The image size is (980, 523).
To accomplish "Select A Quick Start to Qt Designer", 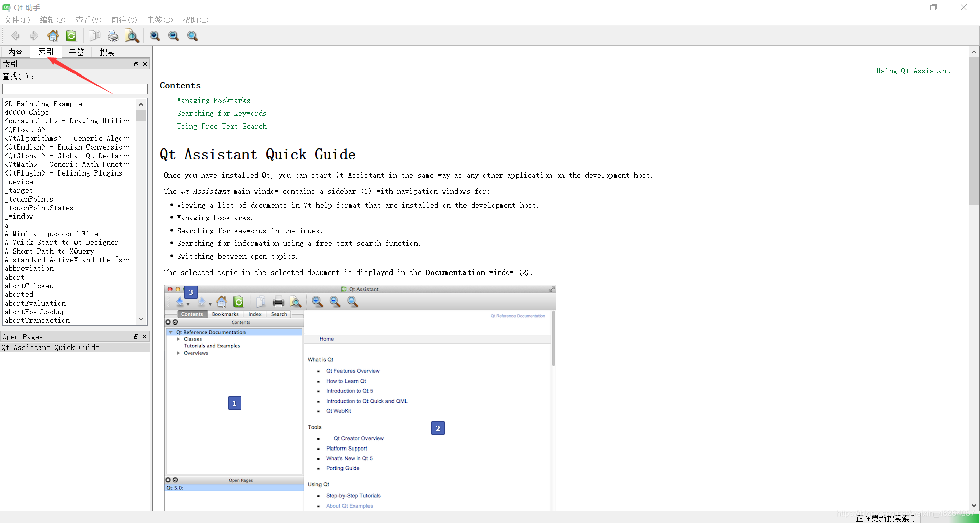I will pyautogui.click(x=62, y=242).
